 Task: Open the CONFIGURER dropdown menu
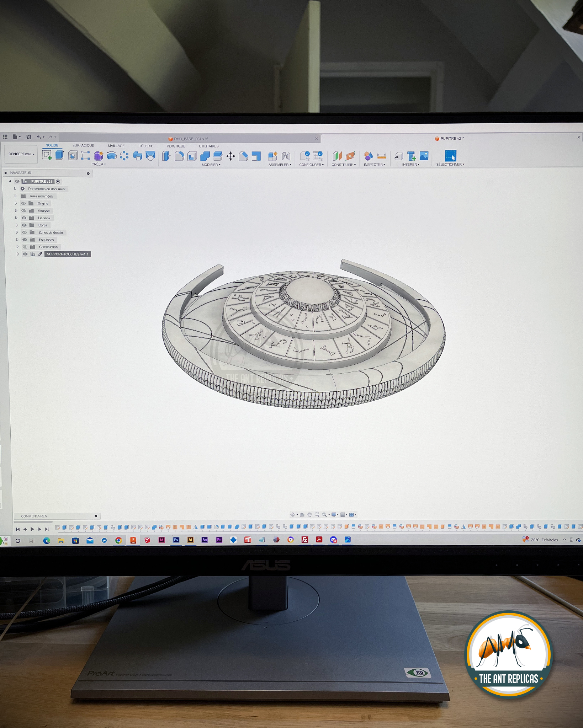click(312, 165)
